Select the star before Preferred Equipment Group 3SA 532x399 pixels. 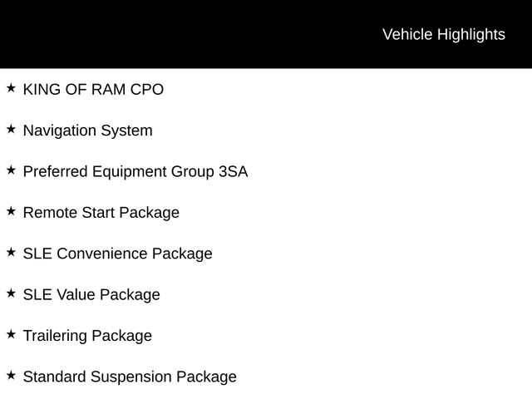pos(11,170)
